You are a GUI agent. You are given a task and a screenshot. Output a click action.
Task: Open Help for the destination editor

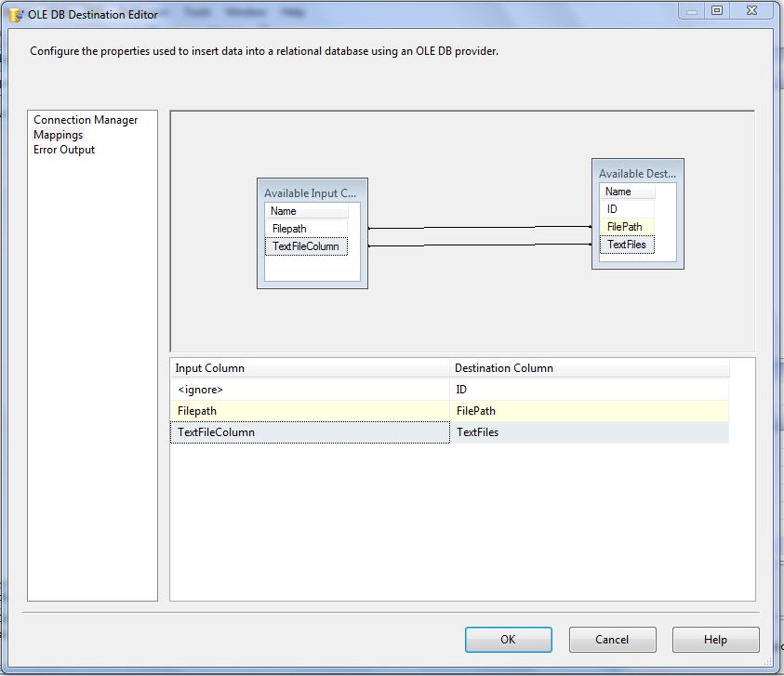(715, 640)
